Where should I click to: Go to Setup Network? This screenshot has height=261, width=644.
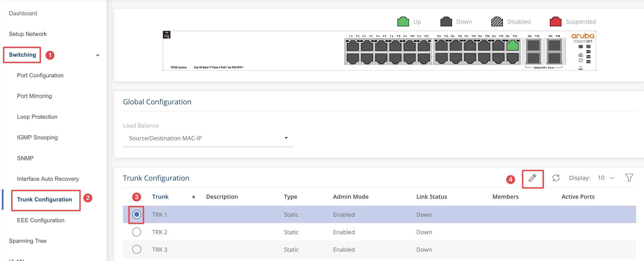28,34
